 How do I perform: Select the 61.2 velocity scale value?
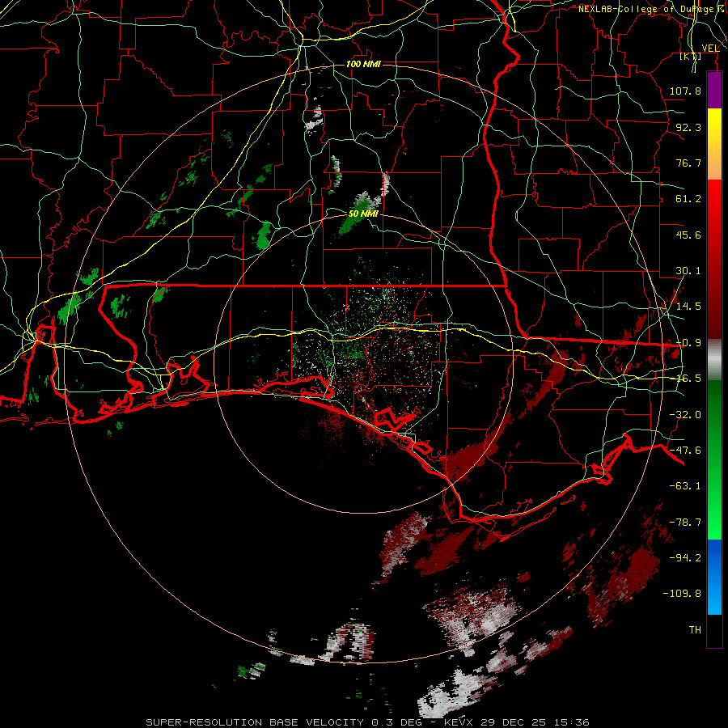(688, 199)
